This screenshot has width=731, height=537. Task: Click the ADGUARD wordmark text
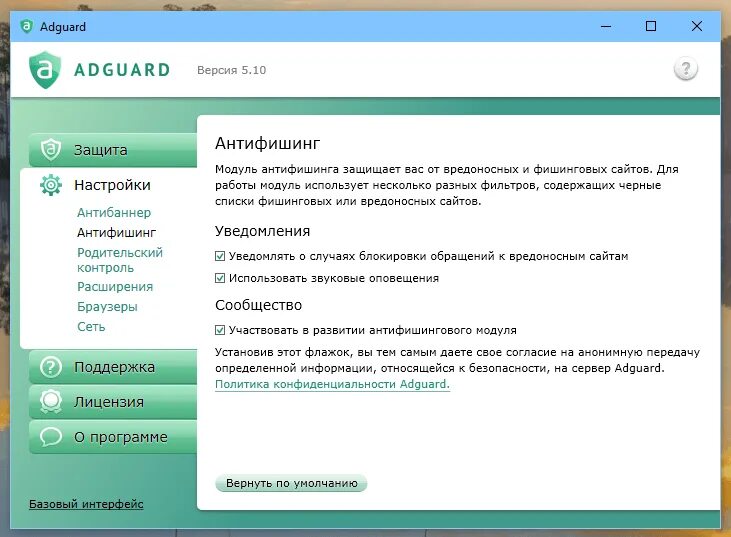click(122, 70)
